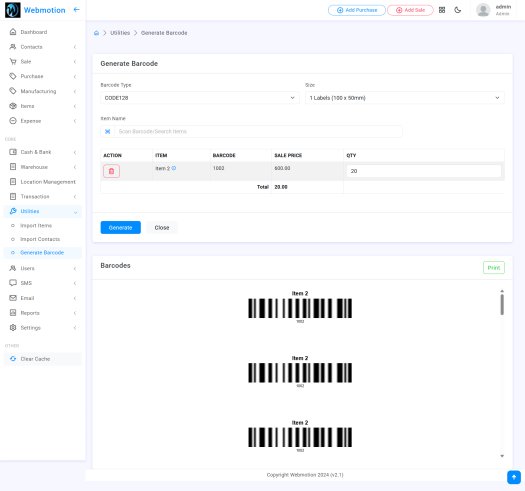Click the Utilities wrench icon
Image resolution: width=525 pixels, height=491 pixels.
pos(13,211)
